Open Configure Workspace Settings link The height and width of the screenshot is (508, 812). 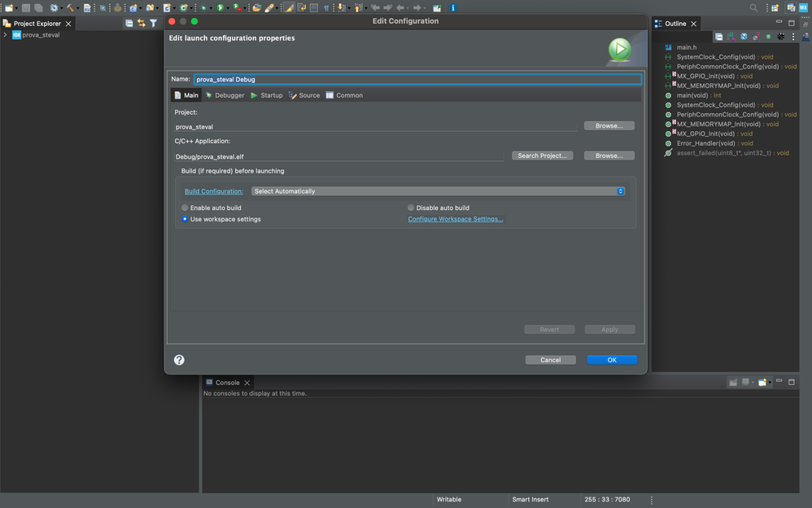pyautogui.click(x=455, y=218)
